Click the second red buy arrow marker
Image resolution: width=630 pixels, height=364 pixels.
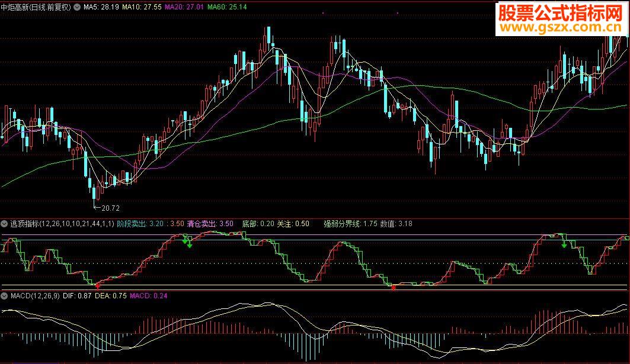(394, 287)
